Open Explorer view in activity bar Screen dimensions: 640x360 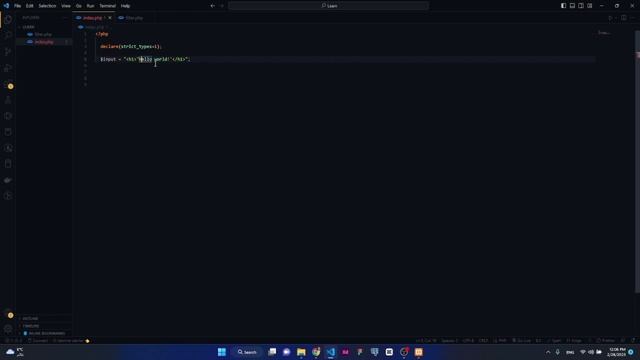coord(8,19)
